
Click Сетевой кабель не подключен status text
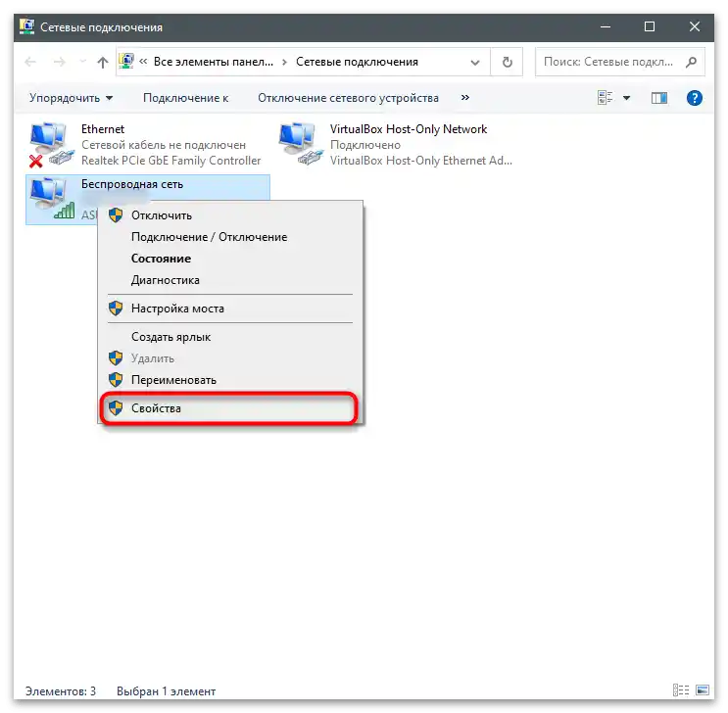(164, 145)
